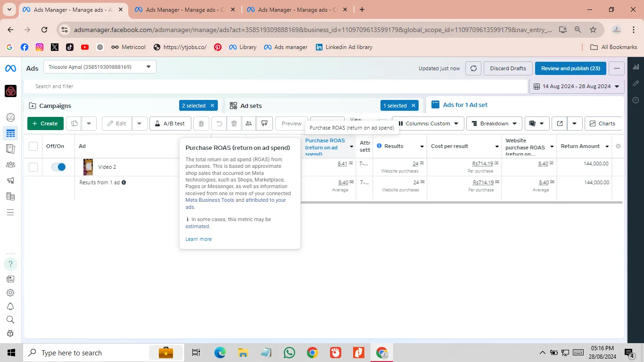Toggle the Video 2 ad on/off switch
644x362 pixels.
(58, 167)
